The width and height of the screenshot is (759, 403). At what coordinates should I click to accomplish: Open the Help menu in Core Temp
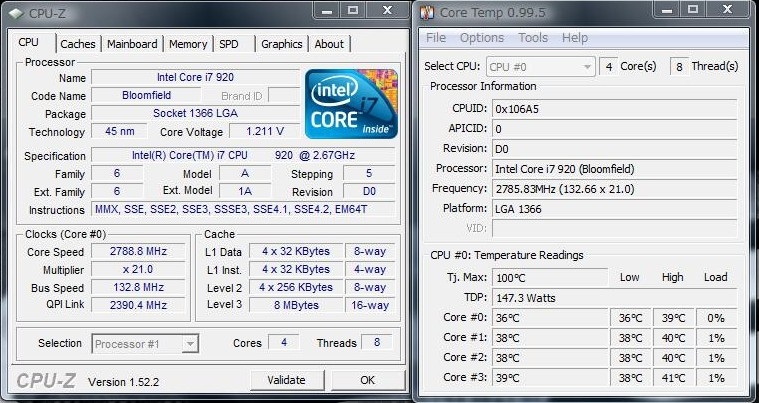click(575, 38)
